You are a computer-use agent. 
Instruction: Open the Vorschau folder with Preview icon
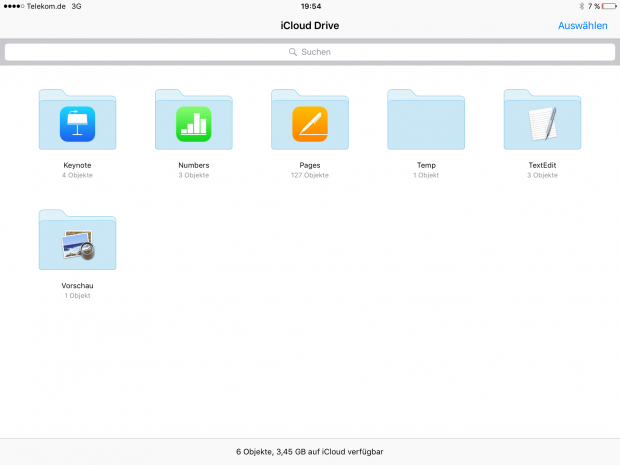[77, 242]
